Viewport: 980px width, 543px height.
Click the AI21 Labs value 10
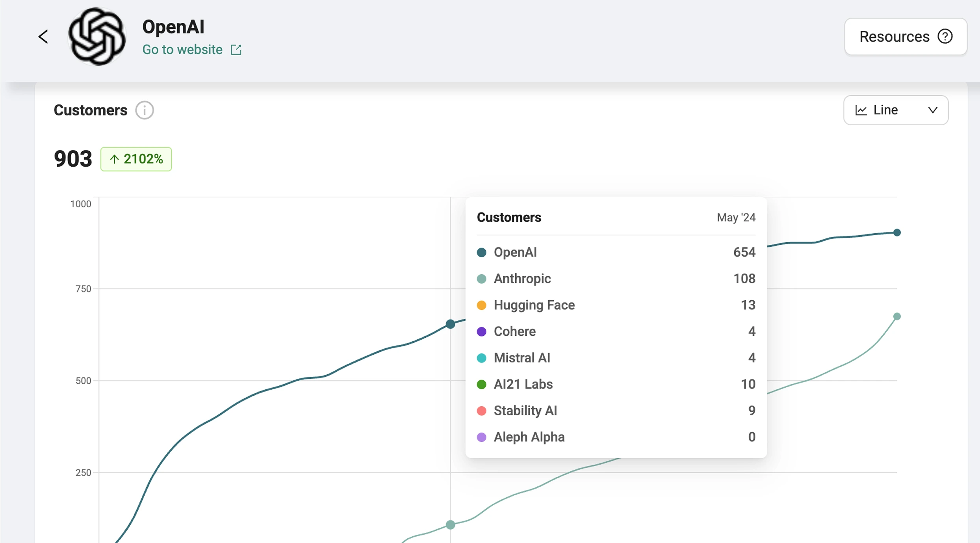click(748, 384)
